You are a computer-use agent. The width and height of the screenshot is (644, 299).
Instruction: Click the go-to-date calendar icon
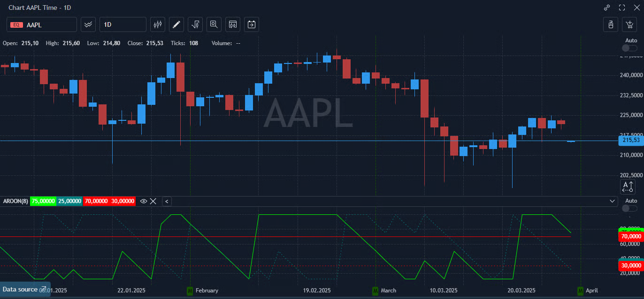tap(252, 24)
